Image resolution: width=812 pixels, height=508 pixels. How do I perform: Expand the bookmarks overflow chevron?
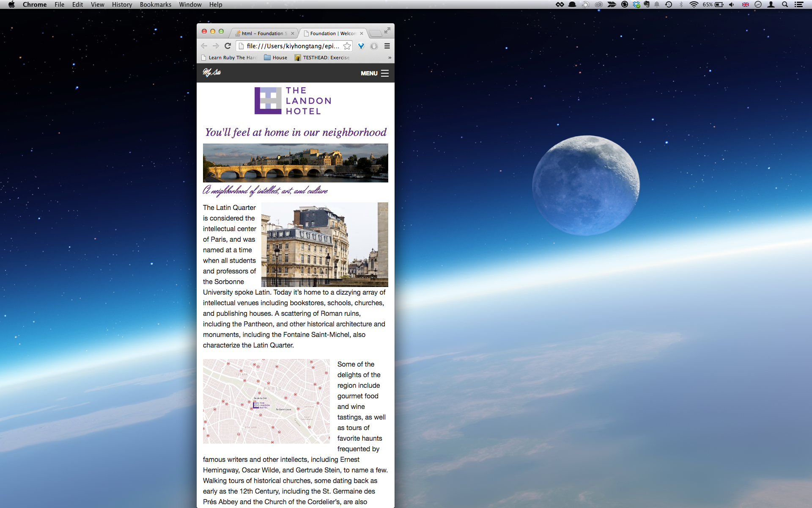[390, 58]
